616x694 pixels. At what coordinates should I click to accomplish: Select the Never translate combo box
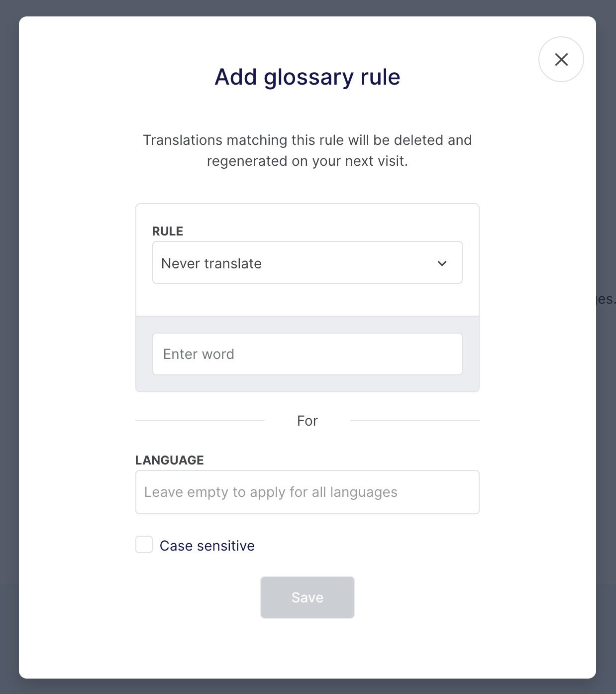[307, 263]
